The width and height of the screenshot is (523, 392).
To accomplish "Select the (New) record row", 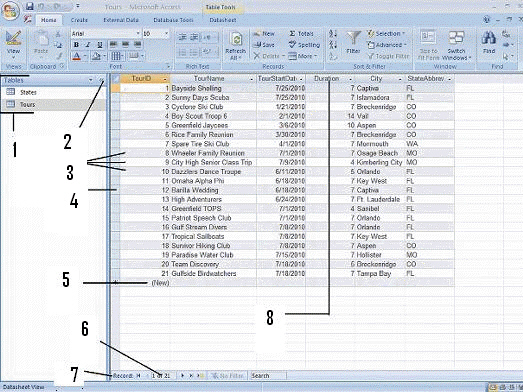I will point(115,283).
